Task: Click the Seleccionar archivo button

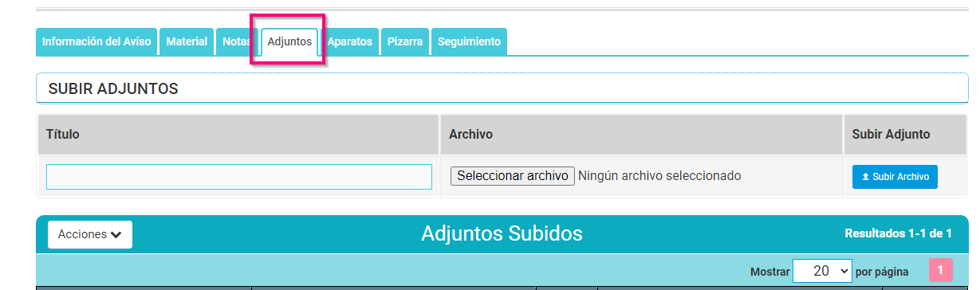Action: (513, 175)
